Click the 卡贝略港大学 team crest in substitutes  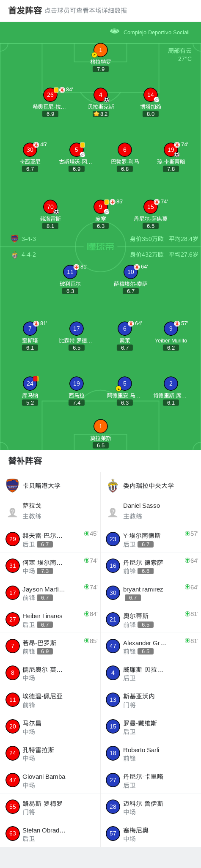13,485
